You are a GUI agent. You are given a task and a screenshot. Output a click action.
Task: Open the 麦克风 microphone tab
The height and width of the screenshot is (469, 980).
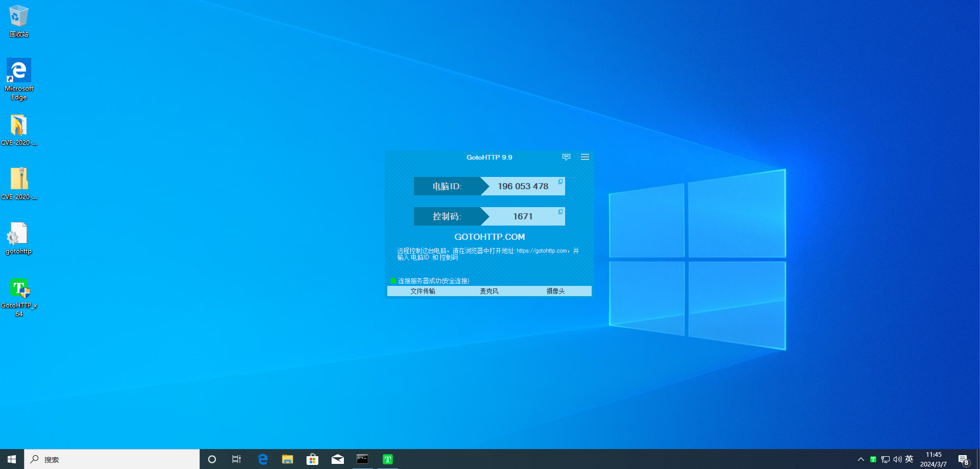click(489, 291)
